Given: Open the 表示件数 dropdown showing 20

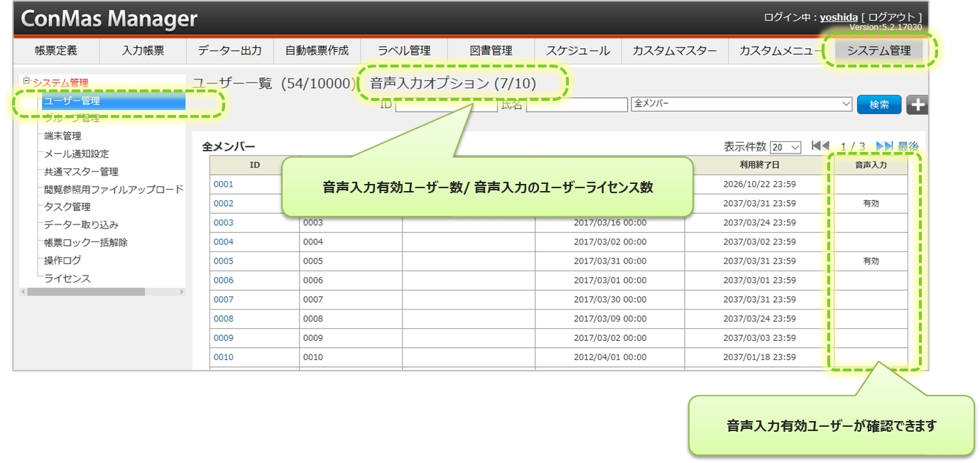Looking at the screenshot, I should tap(785, 147).
